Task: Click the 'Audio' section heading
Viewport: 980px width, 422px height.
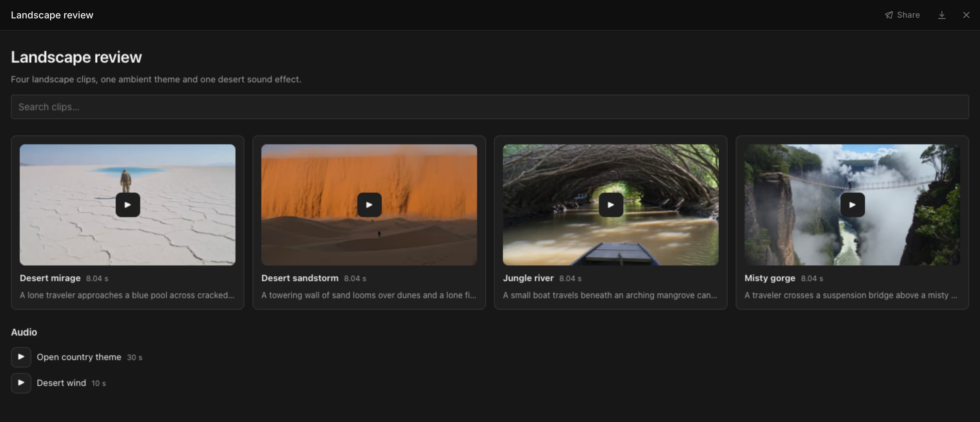Action: (x=24, y=332)
